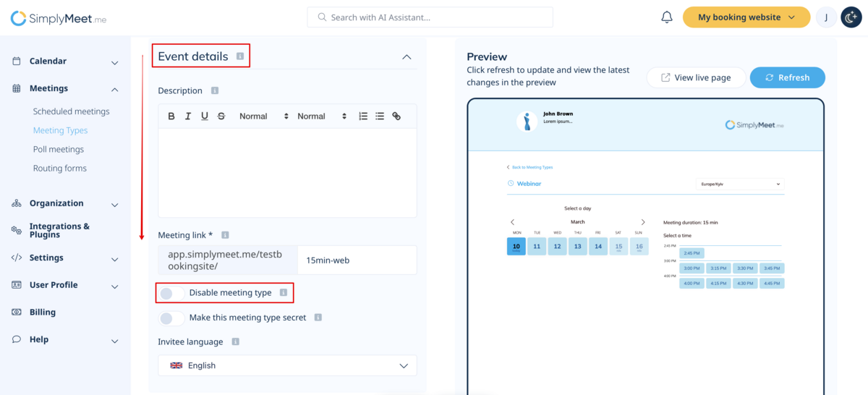Apply italic formatting in description editor
This screenshot has height=395, width=868.
(x=188, y=116)
